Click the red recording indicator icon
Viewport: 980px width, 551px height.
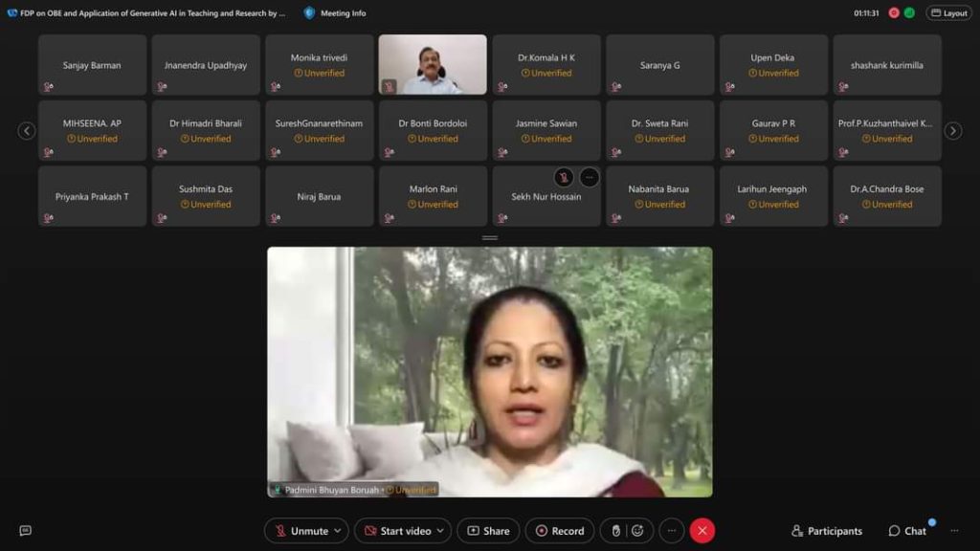894,13
